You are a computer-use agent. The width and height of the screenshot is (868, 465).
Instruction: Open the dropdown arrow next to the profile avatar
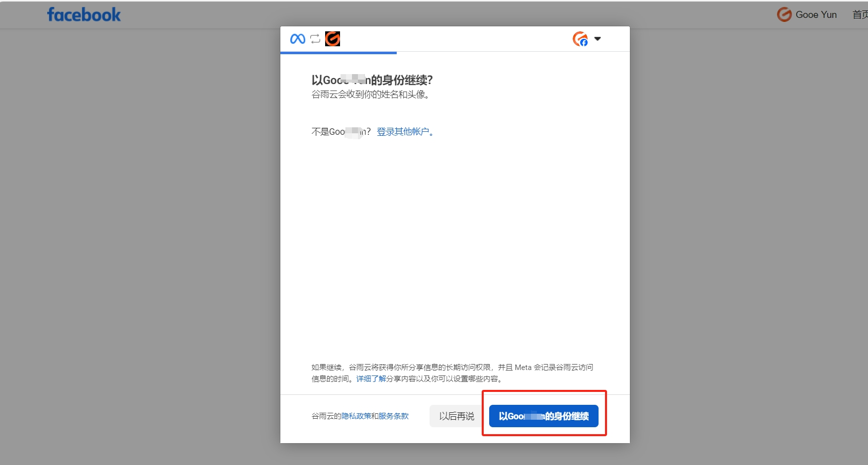pos(598,38)
